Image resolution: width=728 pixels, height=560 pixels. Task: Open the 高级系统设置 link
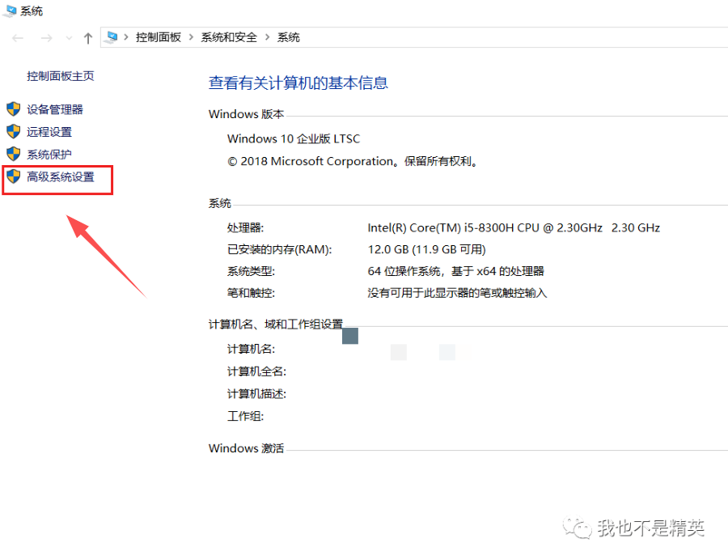click(61, 176)
